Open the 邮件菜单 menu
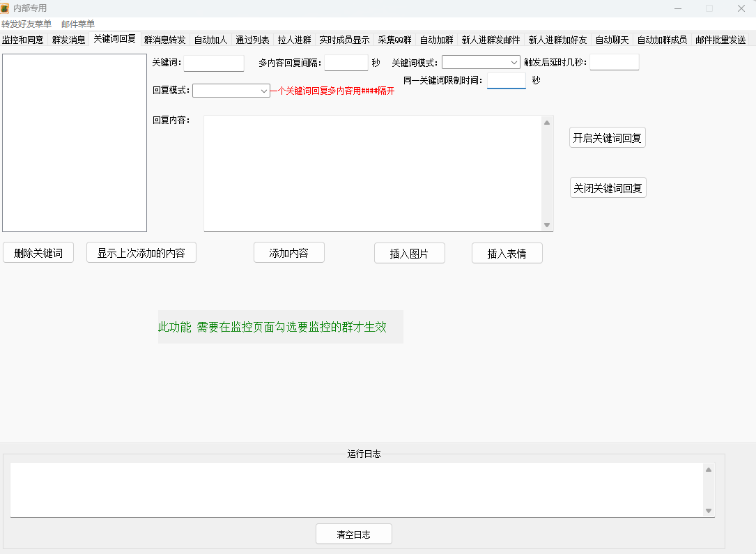The width and height of the screenshot is (756, 554). tap(78, 24)
